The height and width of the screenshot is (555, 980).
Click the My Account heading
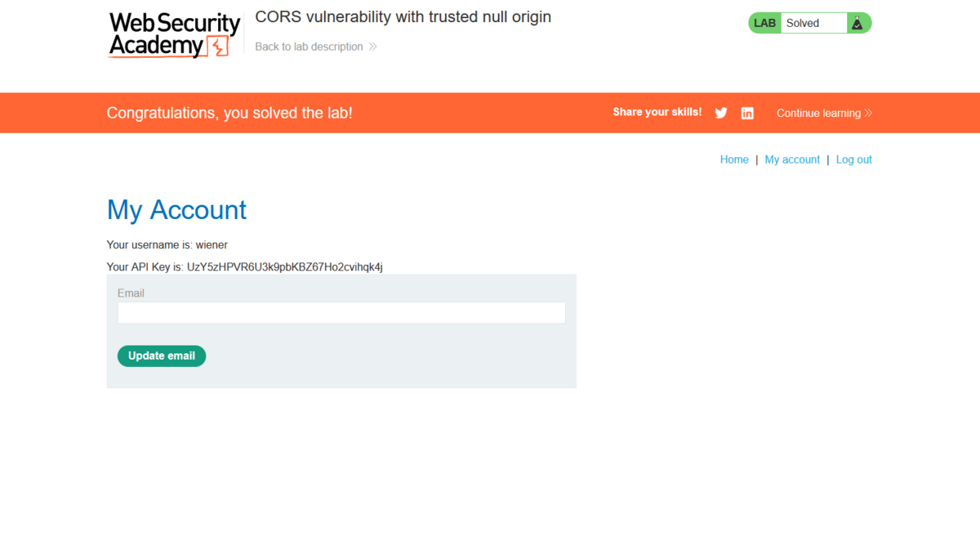176,210
